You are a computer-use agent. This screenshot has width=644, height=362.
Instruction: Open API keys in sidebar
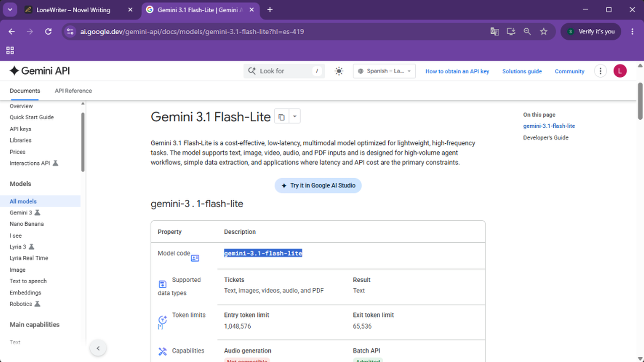tap(20, 129)
